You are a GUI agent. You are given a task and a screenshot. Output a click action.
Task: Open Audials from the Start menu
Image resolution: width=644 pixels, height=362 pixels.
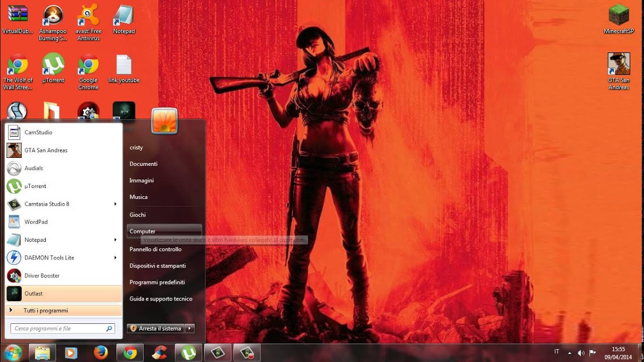(x=63, y=168)
